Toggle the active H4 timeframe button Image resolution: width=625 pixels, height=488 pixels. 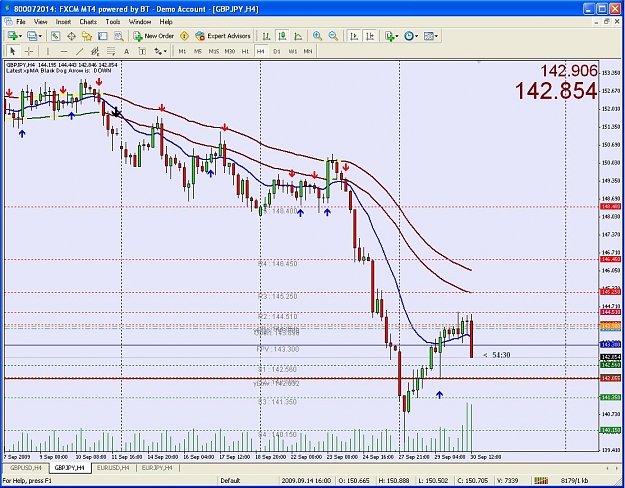coord(261,51)
